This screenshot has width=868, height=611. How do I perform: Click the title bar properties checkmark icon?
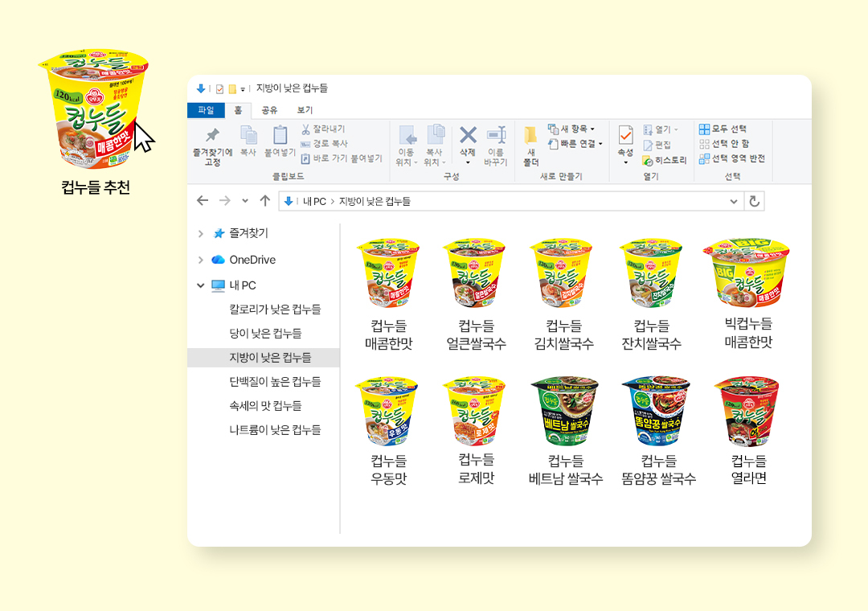point(219,88)
